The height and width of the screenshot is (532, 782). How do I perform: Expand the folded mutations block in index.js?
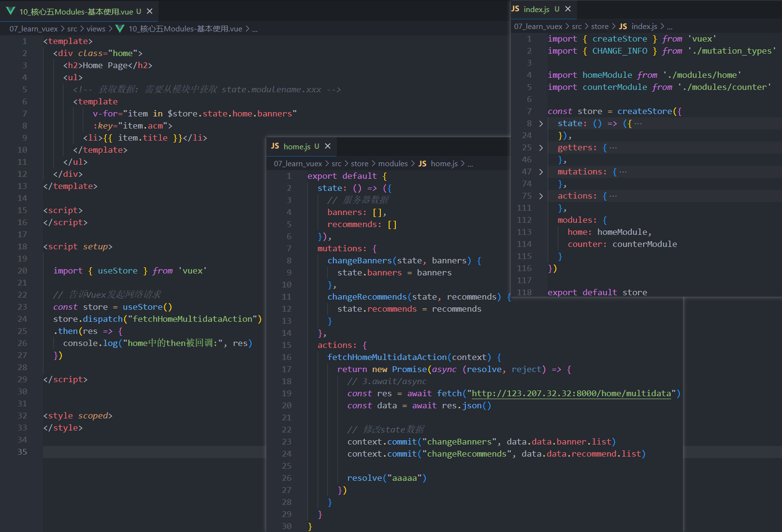click(x=541, y=172)
